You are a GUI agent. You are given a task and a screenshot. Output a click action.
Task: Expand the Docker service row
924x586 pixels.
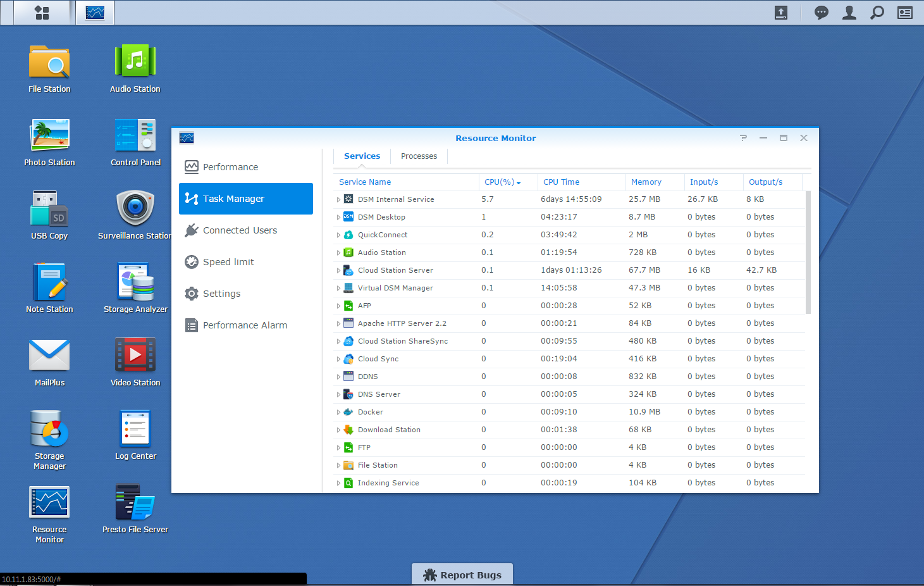coord(338,412)
